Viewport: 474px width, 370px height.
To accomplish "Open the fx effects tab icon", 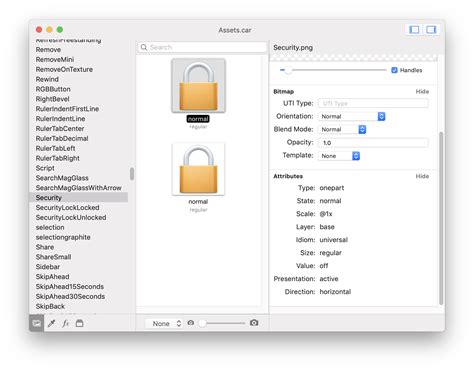I will point(66,323).
